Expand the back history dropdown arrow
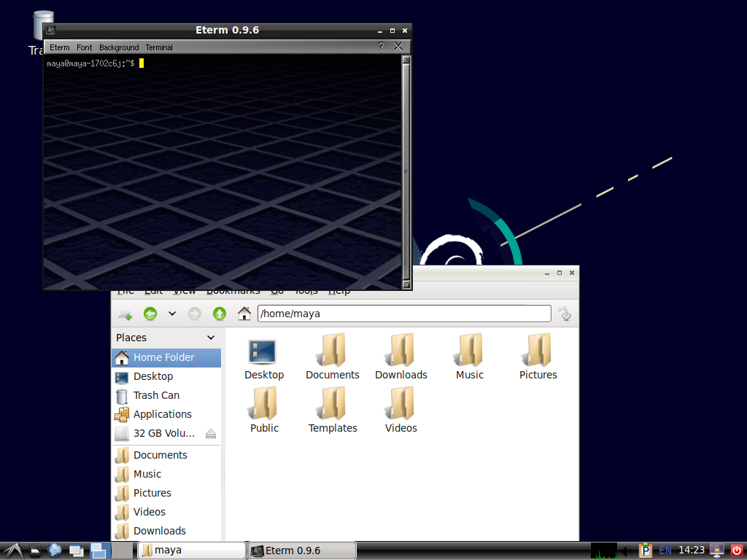Image resolution: width=747 pixels, height=560 pixels. pos(172,314)
